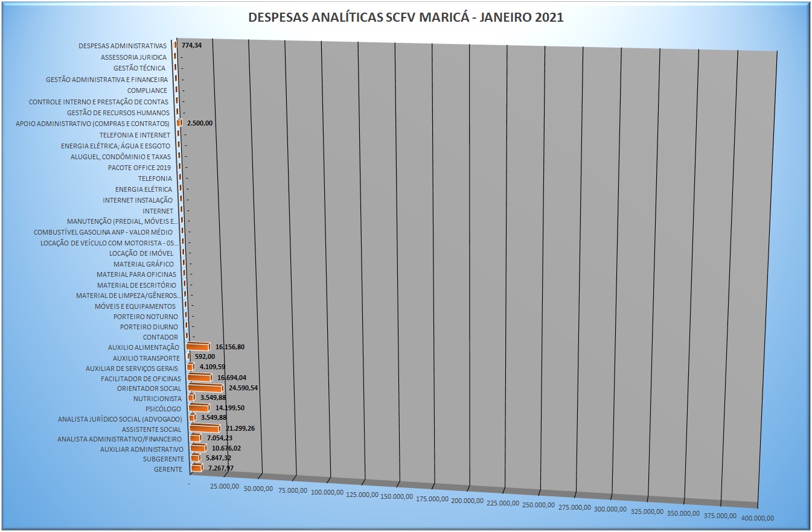The width and height of the screenshot is (812, 532).
Task: Select the 16.156,80 data label
Action: tap(230, 347)
